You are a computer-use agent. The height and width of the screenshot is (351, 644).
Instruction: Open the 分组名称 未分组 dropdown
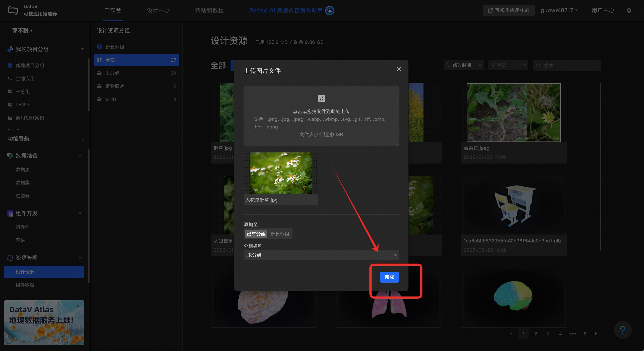(x=321, y=255)
